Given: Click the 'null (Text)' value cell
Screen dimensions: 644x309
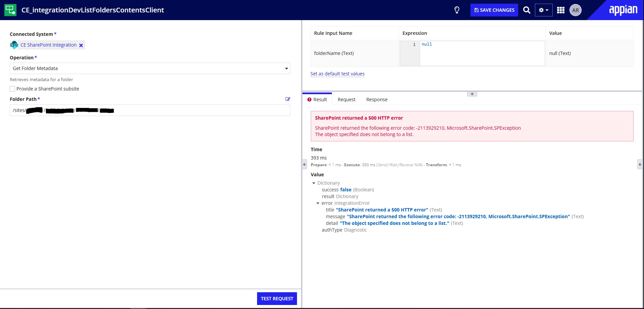Looking at the screenshot, I should 590,53.
